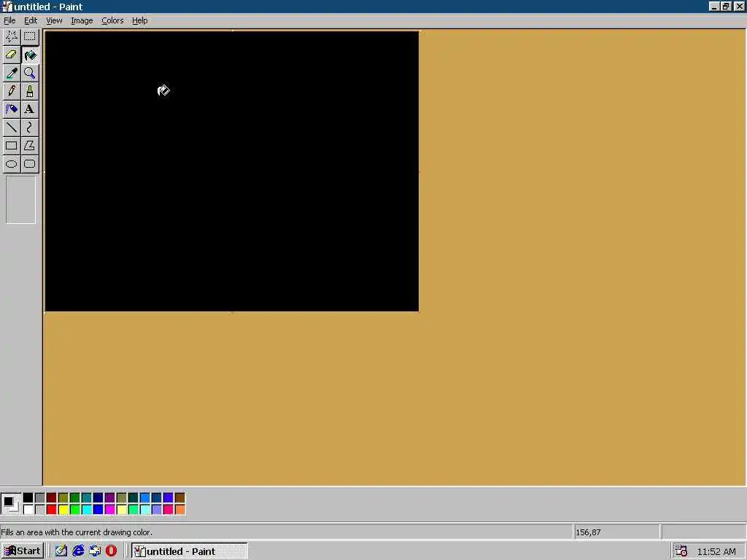The width and height of the screenshot is (747, 560).
Task: Open the File menu
Action: click(x=9, y=20)
